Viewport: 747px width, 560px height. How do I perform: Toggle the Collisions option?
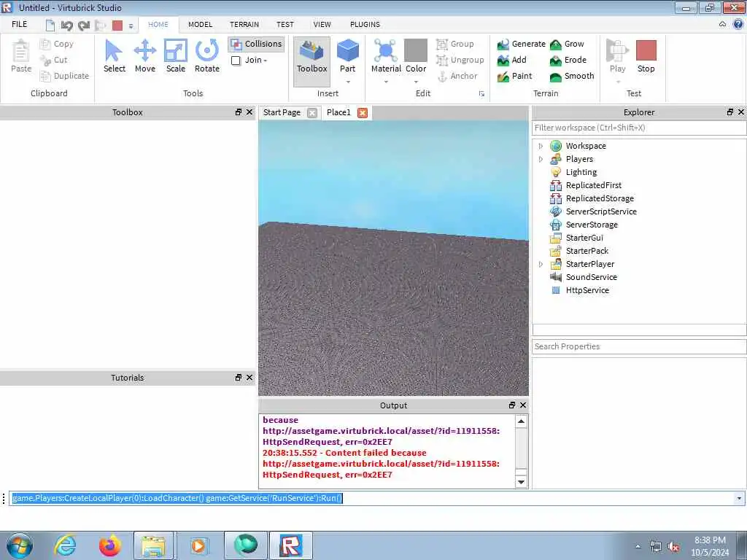click(x=256, y=44)
